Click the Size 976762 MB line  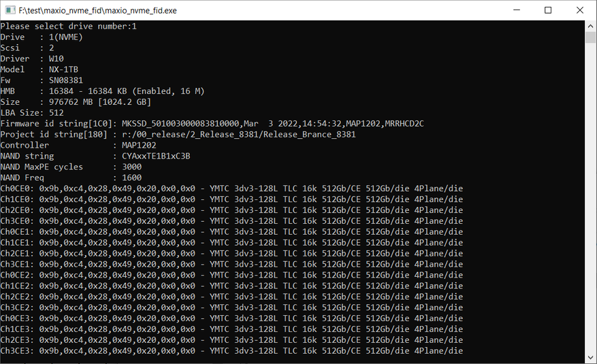click(76, 102)
